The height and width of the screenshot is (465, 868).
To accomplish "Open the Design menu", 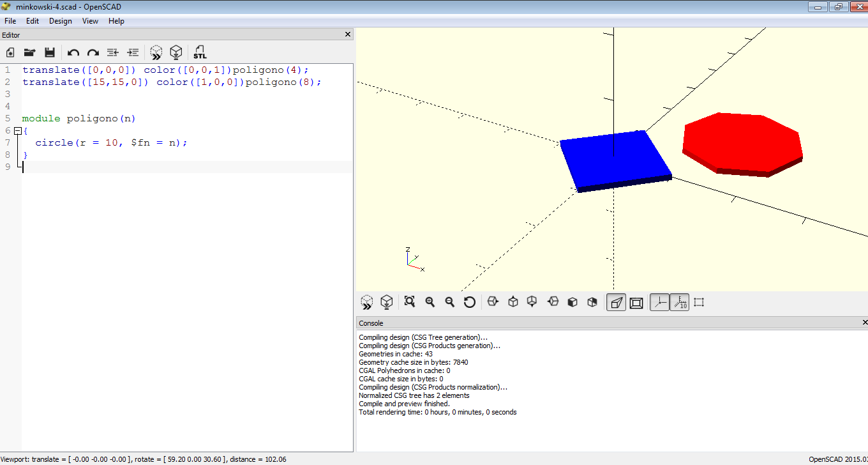I will tap(61, 21).
